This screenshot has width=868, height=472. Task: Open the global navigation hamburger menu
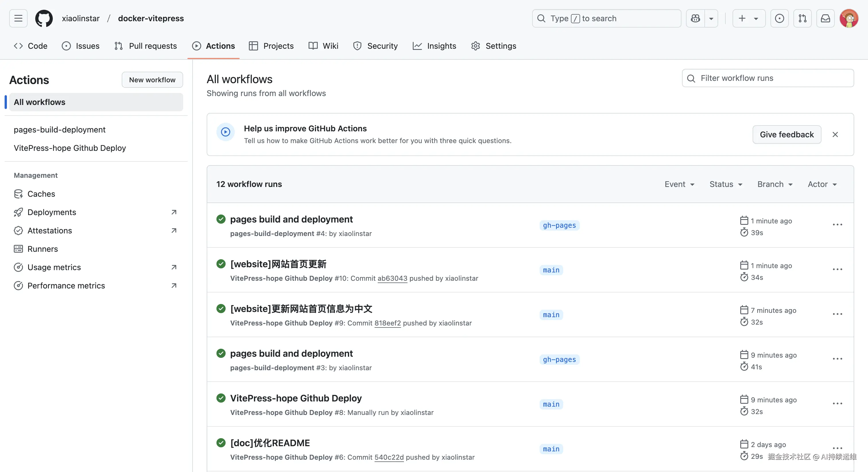point(18,18)
